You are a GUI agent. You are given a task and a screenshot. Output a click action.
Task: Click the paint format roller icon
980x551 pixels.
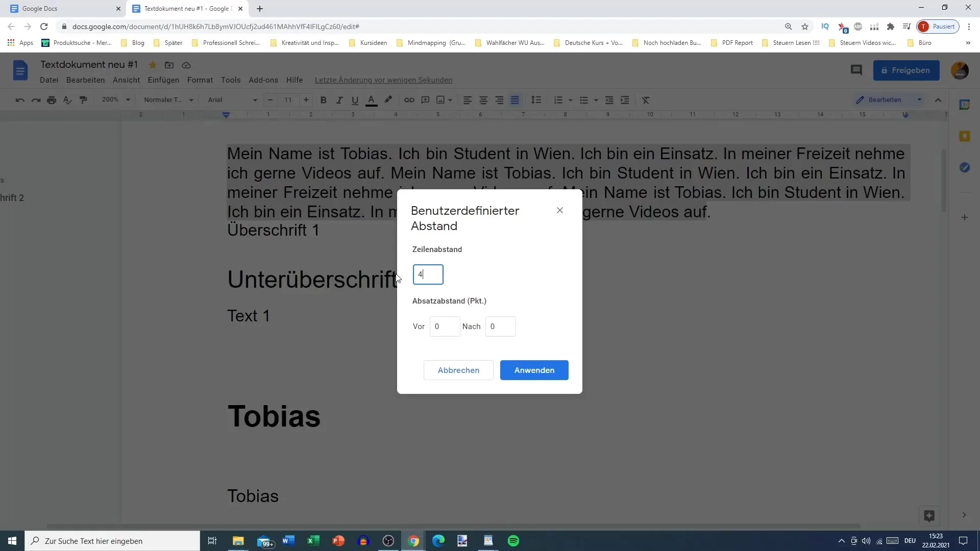pyautogui.click(x=83, y=100)
